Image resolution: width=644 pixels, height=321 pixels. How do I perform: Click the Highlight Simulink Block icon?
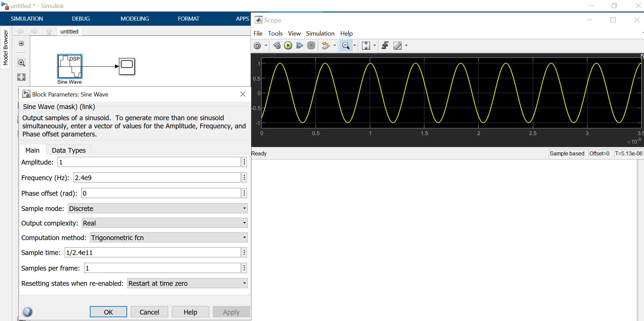385,45
